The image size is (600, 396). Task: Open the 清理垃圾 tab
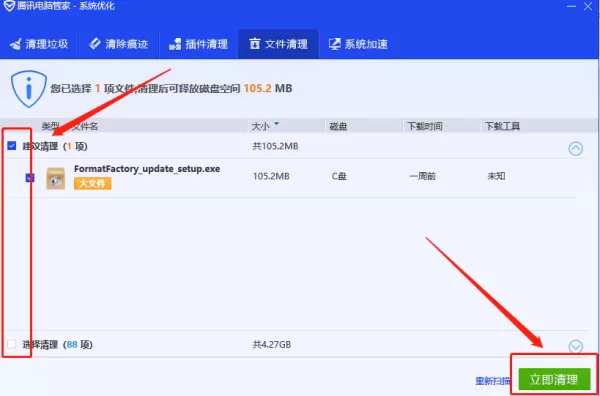(x=39, y=44)
